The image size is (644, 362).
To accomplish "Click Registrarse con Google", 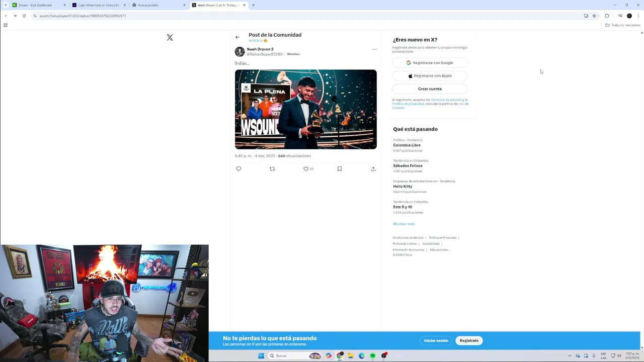I will coord(430,63).
